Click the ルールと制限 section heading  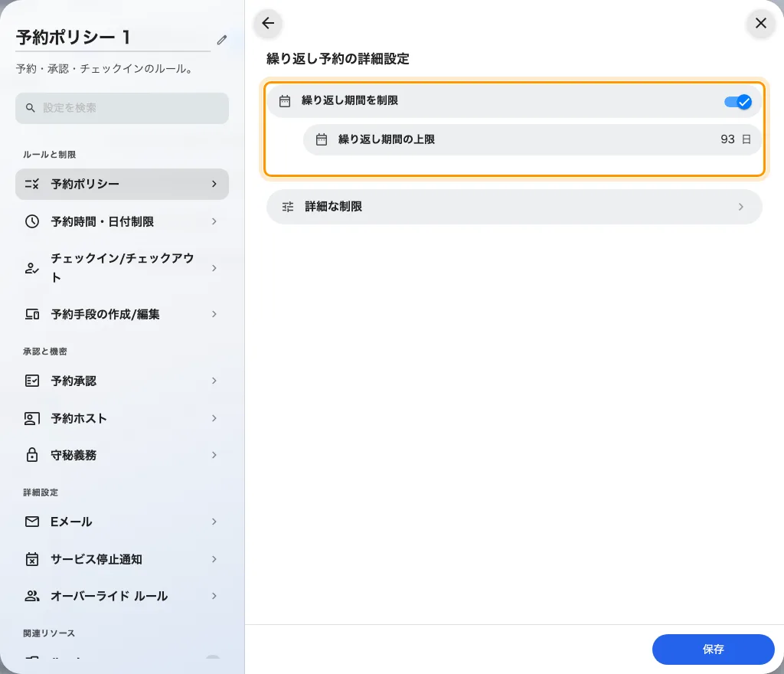click(50, 155)
